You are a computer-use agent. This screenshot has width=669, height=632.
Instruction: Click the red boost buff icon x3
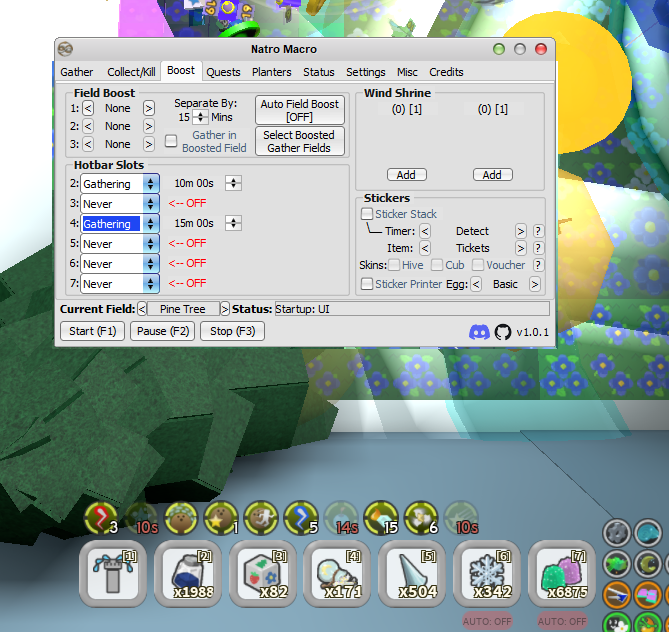(x=101, y=518)
